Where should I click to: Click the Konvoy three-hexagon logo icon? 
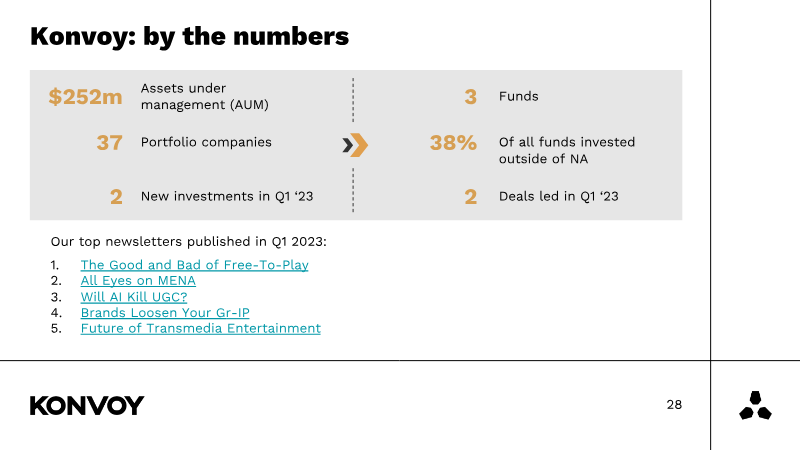pos(755,406)
